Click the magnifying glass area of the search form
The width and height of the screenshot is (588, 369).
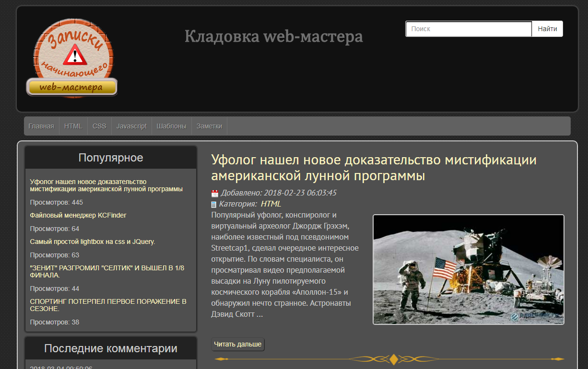click(x=547, y=29)
